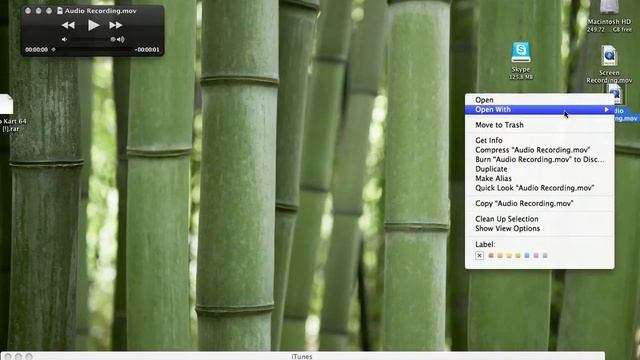The height and width of the screenshot is (360, 640).
Task: Apply the gray label color
Action: point(545,256)
